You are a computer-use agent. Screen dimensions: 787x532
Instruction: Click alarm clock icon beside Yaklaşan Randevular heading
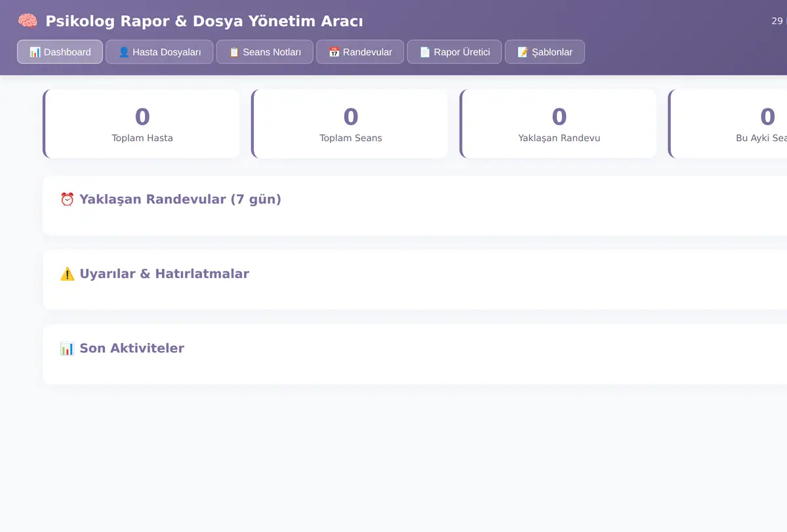coord(67,199)
